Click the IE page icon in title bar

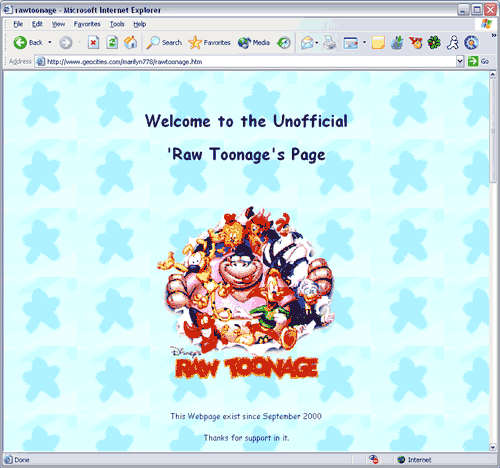[8, 10]
